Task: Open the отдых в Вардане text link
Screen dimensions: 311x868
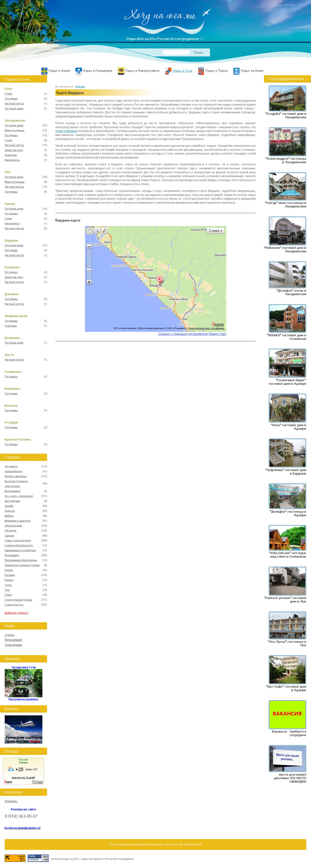Action: pyautogui.click(x=66, y=131)
